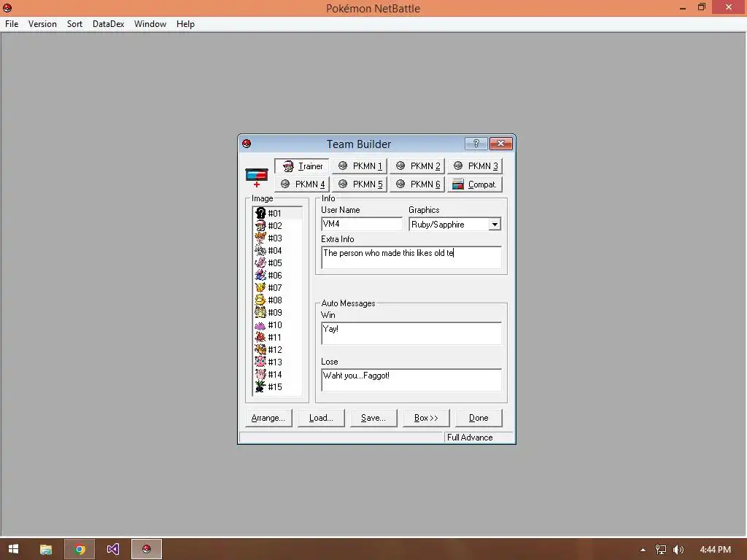Open the Windows Start button
The width and height of the screenshot is (747, 560).
(13, 549)
